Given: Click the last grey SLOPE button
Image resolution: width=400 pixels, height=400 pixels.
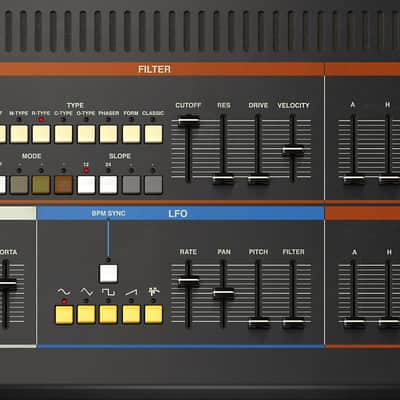Looking at the screenshot, I should (154, 185).
